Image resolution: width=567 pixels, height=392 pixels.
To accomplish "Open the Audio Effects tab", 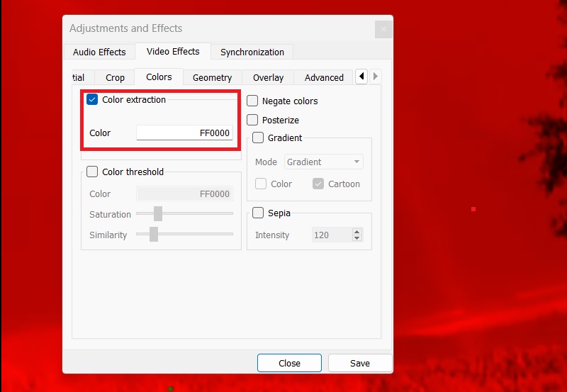I will (x=99, y=52).
